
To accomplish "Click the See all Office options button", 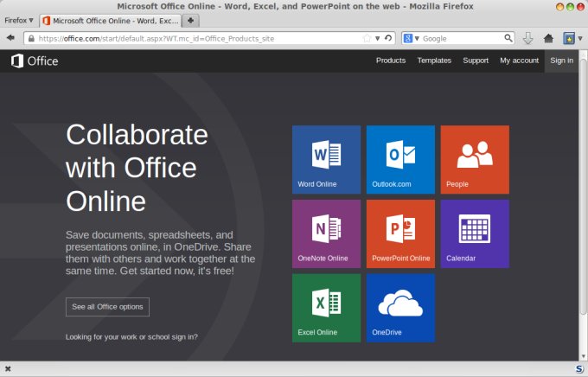I will 107,307.
